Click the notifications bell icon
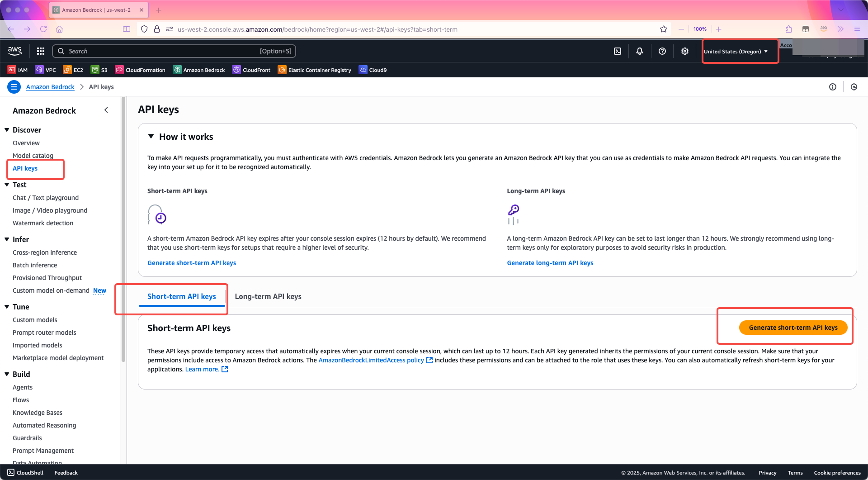Viewport: 868px width, 480px height. click(640, 51)
